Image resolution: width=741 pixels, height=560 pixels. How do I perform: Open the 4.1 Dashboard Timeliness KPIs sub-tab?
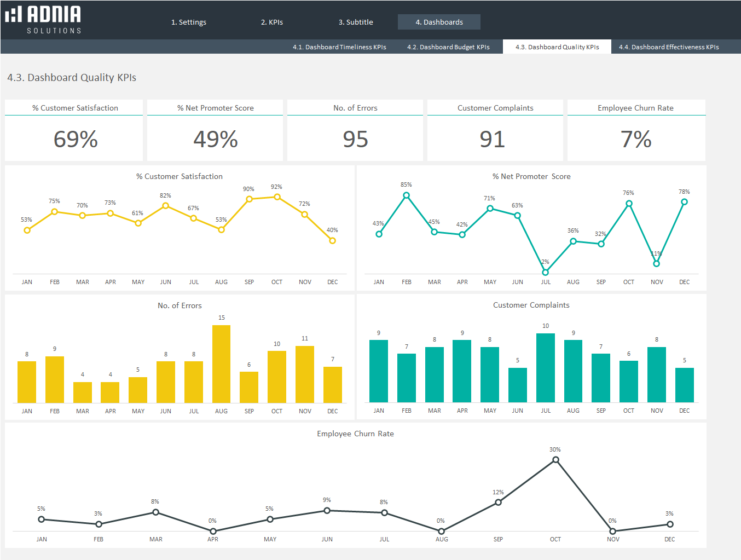click(339, 47)
